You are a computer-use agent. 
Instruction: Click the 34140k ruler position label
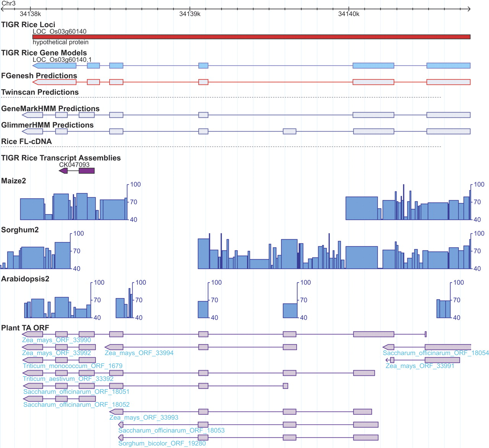[x=348, y=14]
